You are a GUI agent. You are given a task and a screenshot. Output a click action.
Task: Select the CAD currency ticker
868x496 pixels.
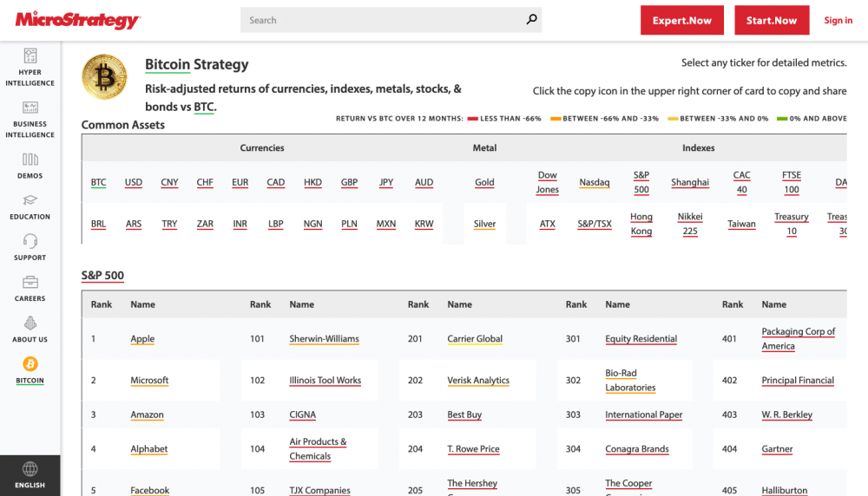[276, 182]
